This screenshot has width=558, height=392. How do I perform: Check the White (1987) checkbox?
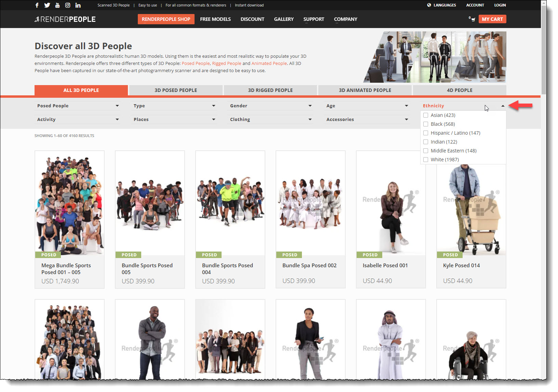tap(426, 160)
